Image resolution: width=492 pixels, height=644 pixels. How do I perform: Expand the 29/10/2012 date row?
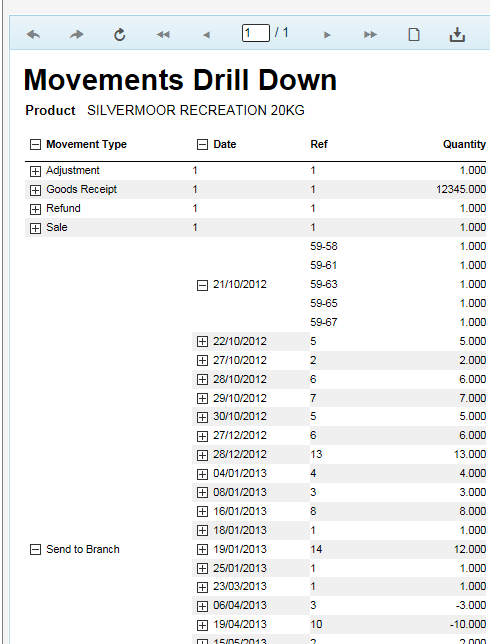202,398
